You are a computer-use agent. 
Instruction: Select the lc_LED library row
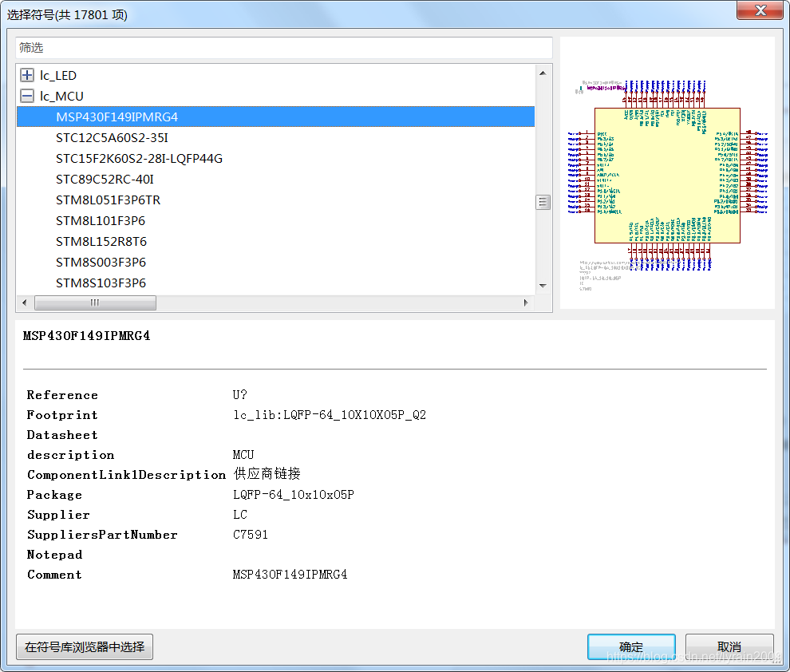coord(58,75)
